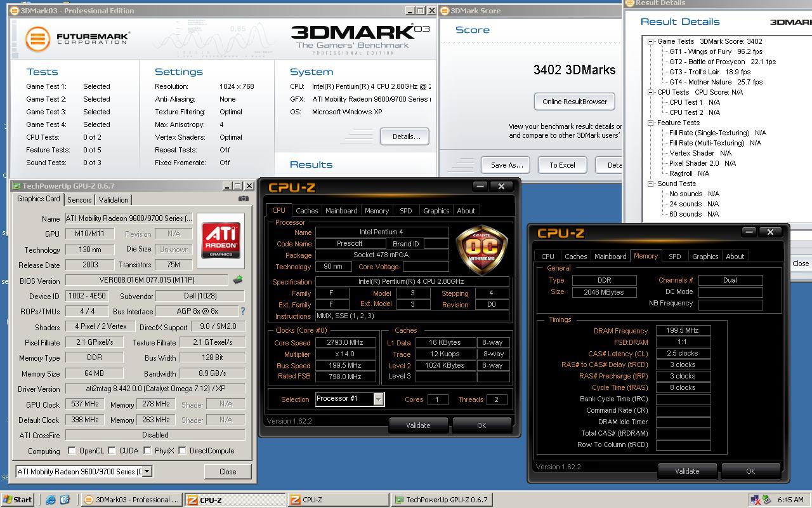Viewport: 812px width, 508px height.
Task: Open the Graphics tab in CPU-Z Memory window
Action: pyautogui.click(x=705, y=257)
